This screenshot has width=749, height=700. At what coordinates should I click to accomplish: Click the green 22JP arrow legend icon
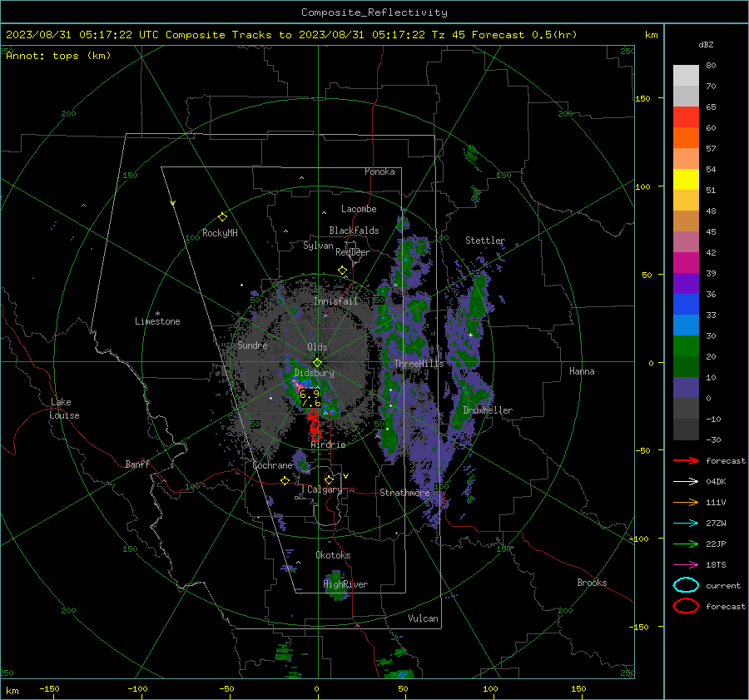point(686,544)
